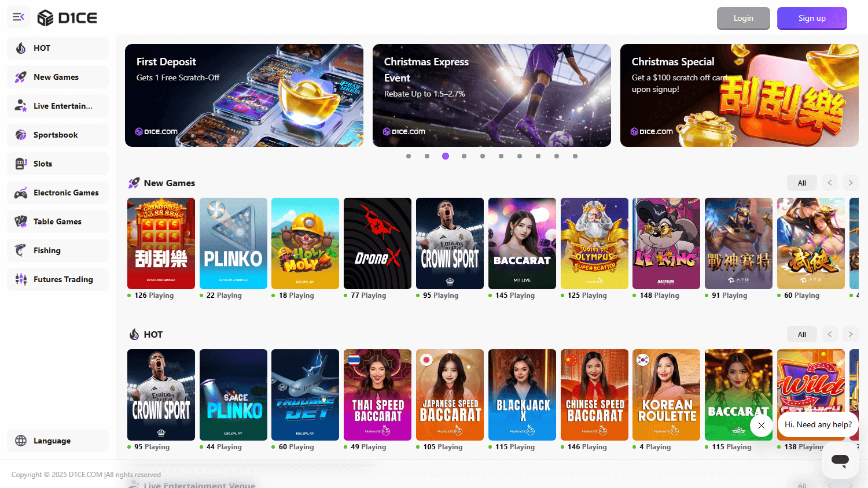Viewport: 868px width, 488px height.
Task: Advance New Games row with next arrow
Action: 850,183
